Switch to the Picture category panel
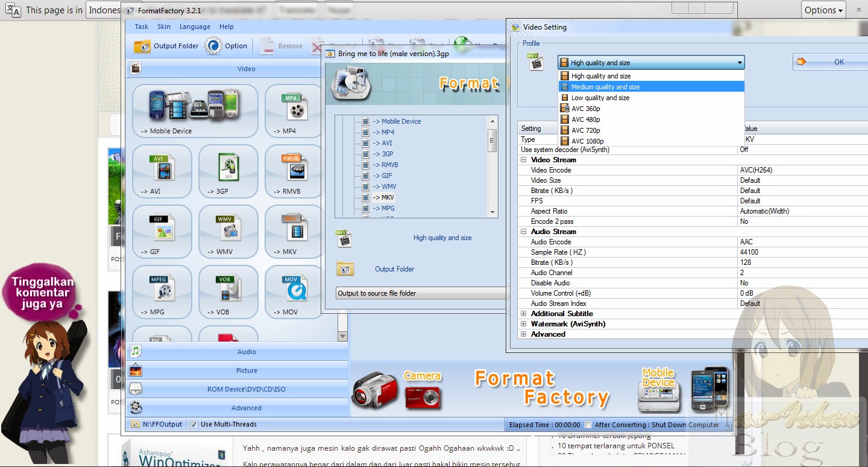This screenshot has width=868, height=467. tap(237, 370)
